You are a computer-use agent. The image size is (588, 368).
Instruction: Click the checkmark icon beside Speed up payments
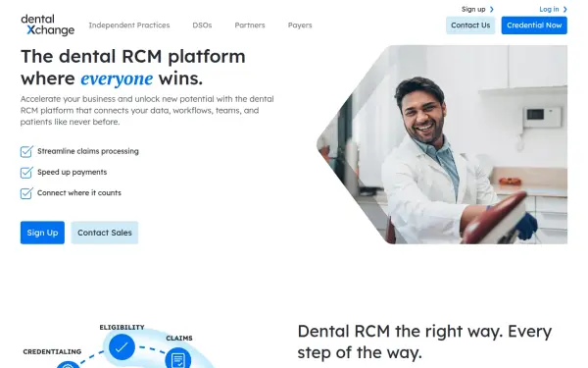click(x=26, y=173)
